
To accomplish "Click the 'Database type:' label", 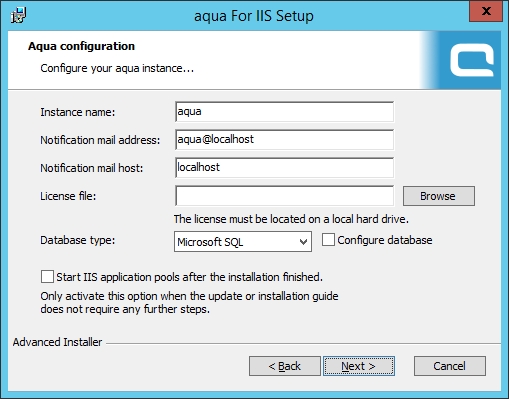I will click(78, 240).
